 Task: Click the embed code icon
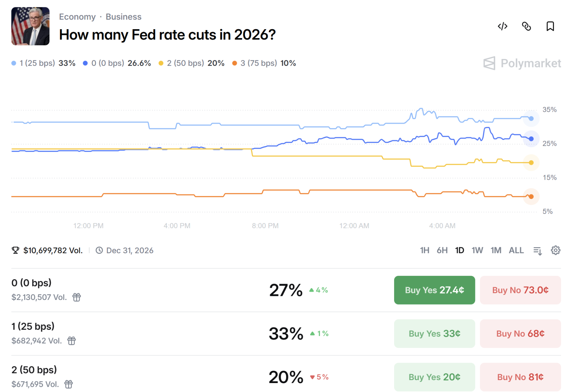click(x=502, y=26)
